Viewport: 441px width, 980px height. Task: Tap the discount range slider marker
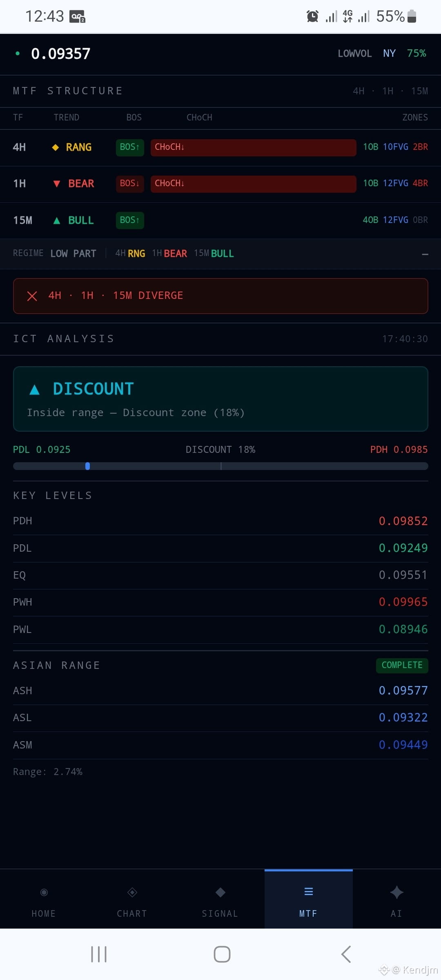point(87,466)
